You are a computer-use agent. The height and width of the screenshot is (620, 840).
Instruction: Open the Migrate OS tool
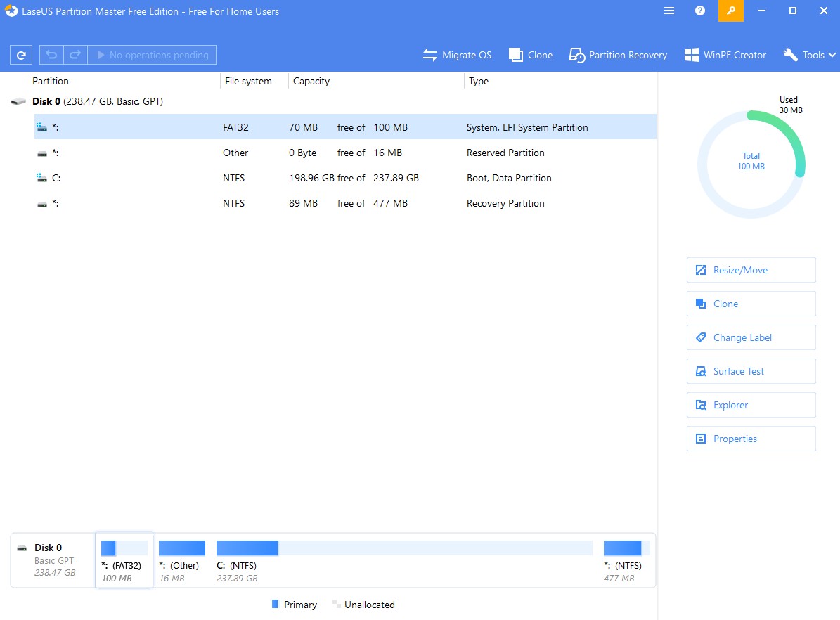(457, 55)
